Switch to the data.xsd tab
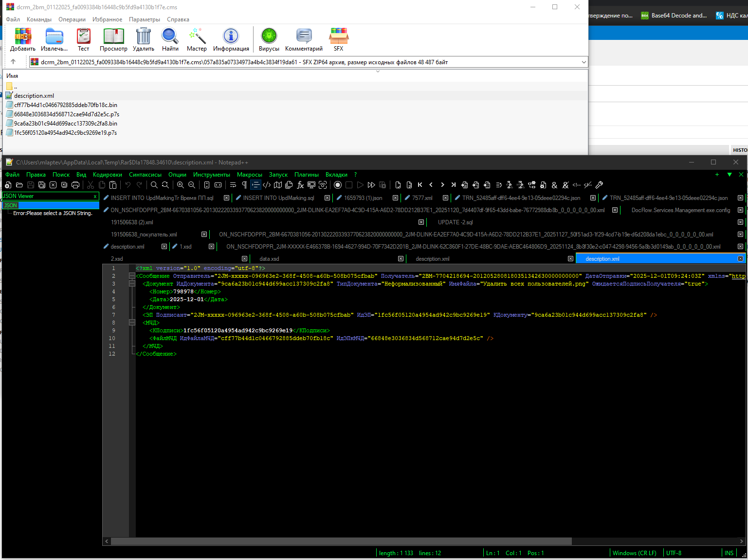This screenshot has height=560, width=748. pos(269,259)
